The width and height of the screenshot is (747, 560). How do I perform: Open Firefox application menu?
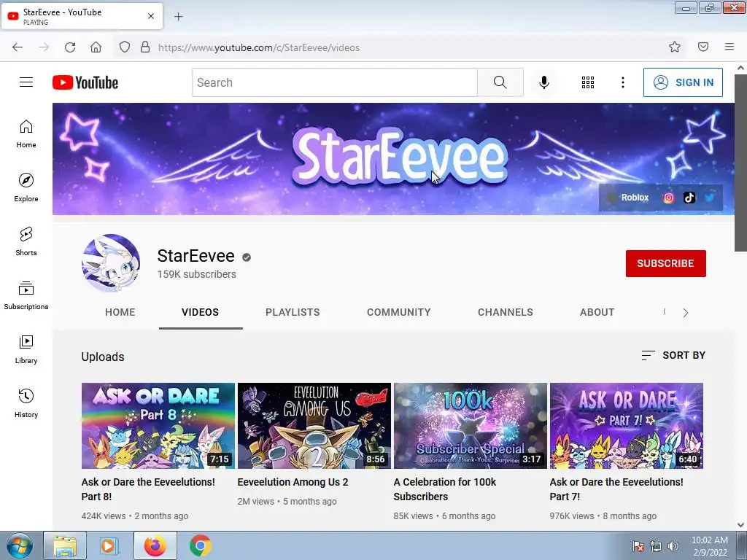729,47
